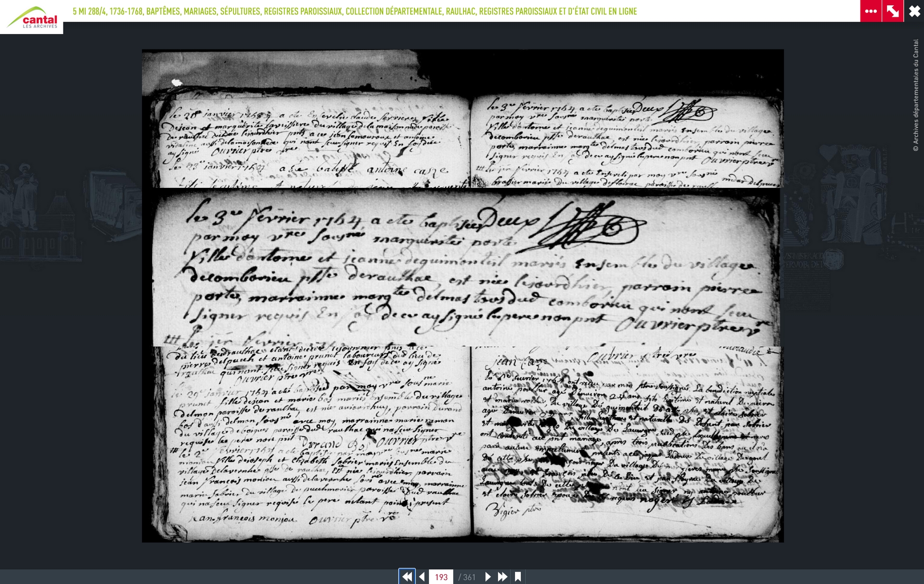
Task: Go to the previous page
Action: click(x=422, y=576)
